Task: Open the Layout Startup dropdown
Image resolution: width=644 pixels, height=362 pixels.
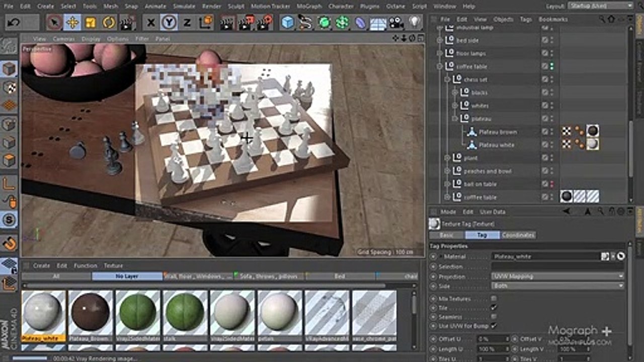Action: [600, 6]
